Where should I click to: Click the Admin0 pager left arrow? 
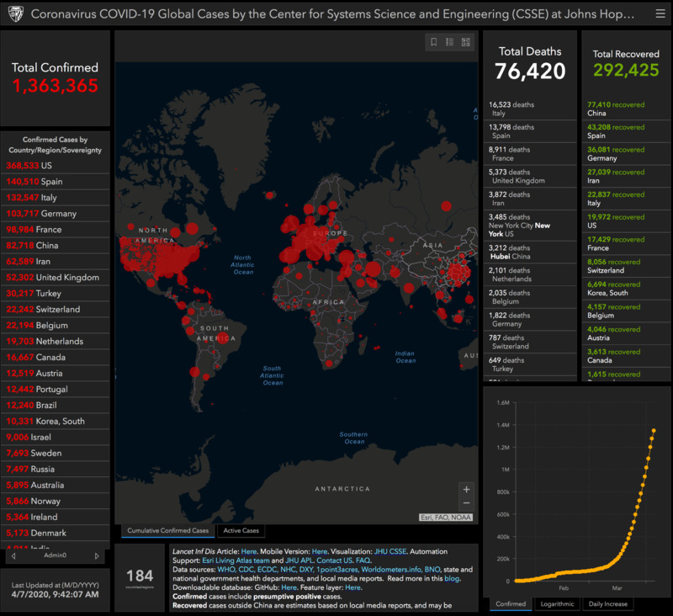(x=13, y=555)
